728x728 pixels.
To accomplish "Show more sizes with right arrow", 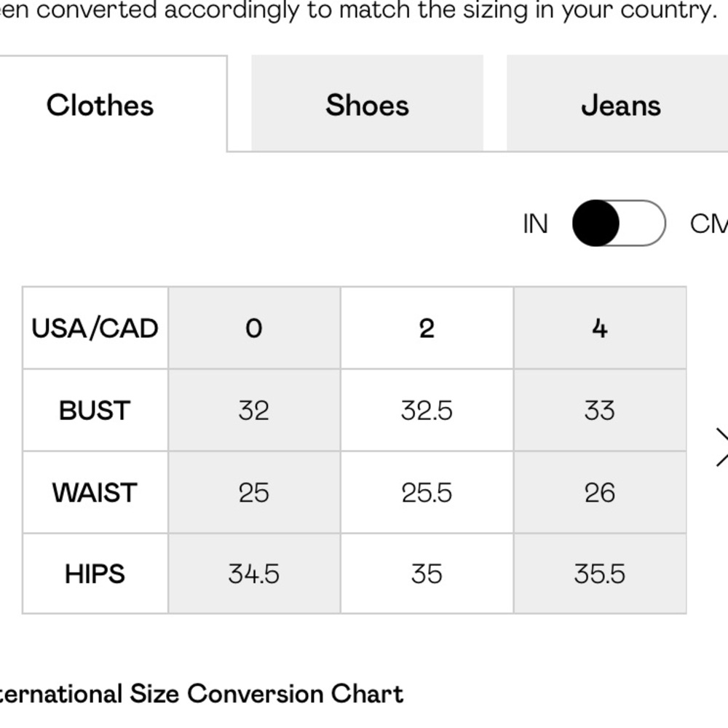I will [x=721, y=447].
